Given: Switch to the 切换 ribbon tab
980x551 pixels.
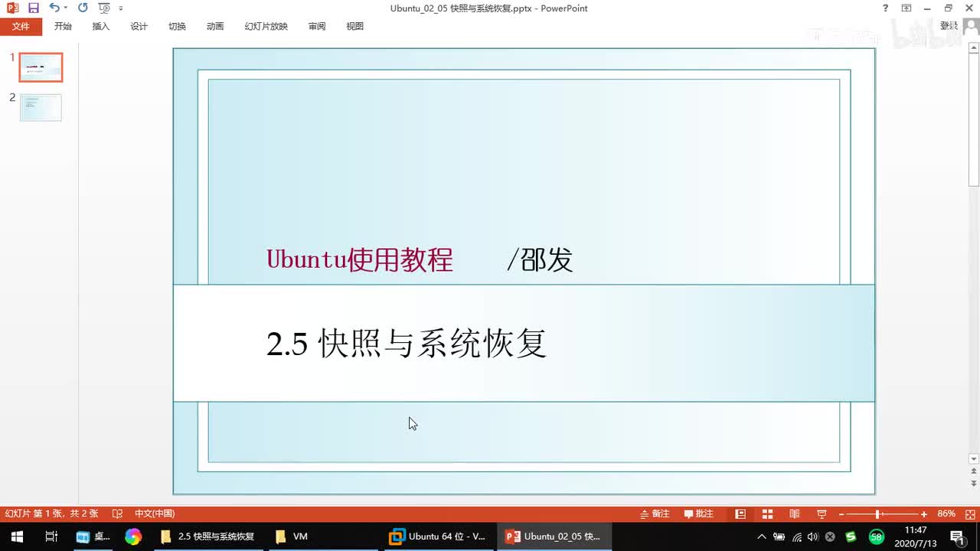Looking at the screenshot, I should 177,26.
